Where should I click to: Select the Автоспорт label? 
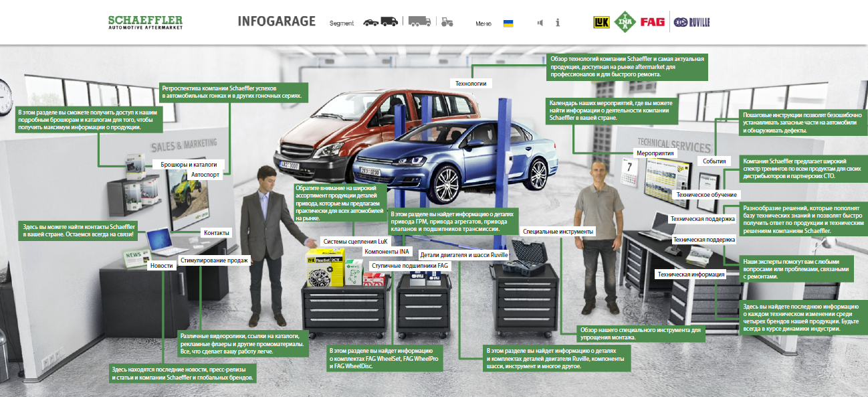[x=205, y=174]
